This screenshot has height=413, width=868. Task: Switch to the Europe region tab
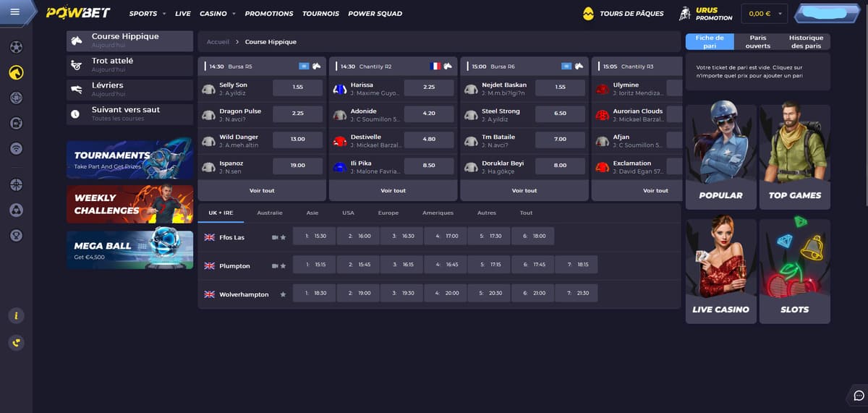388,213
